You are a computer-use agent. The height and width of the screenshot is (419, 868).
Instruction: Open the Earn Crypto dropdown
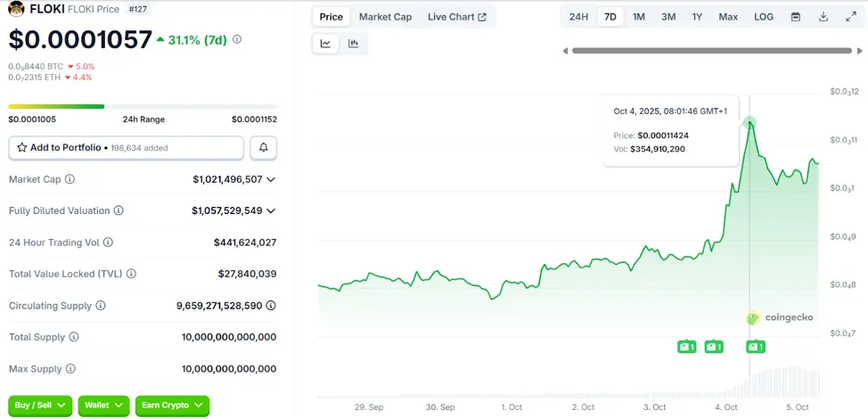coord(172,406)
